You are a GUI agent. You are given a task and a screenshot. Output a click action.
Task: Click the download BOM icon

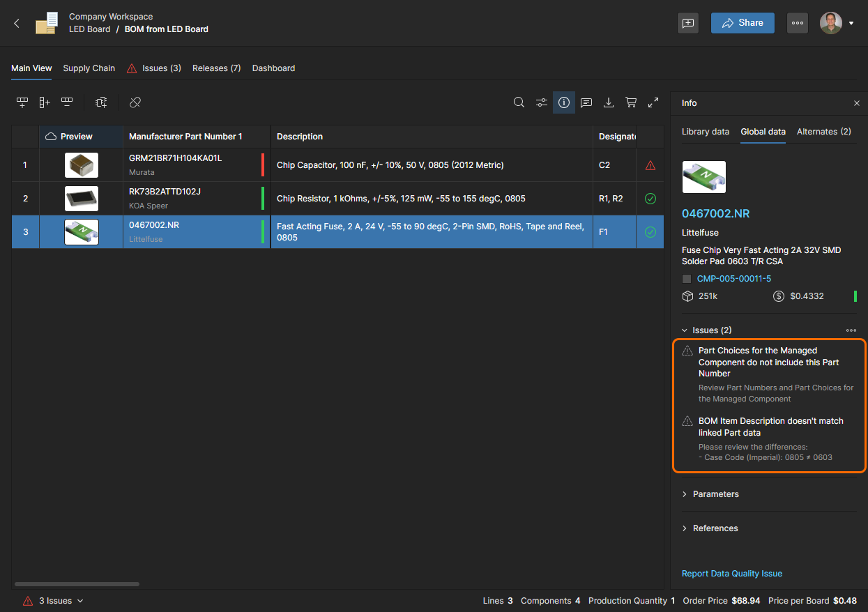coord(609,102)
